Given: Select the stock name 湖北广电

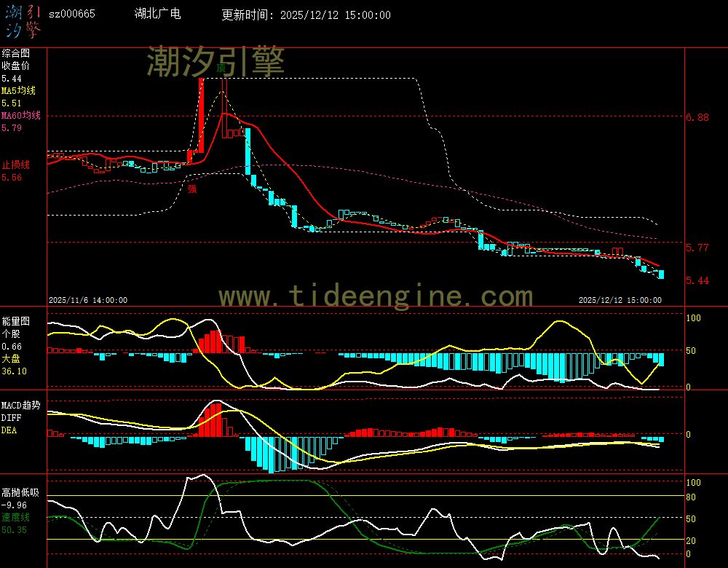Looking at the screenshot, I should (158, 15).
